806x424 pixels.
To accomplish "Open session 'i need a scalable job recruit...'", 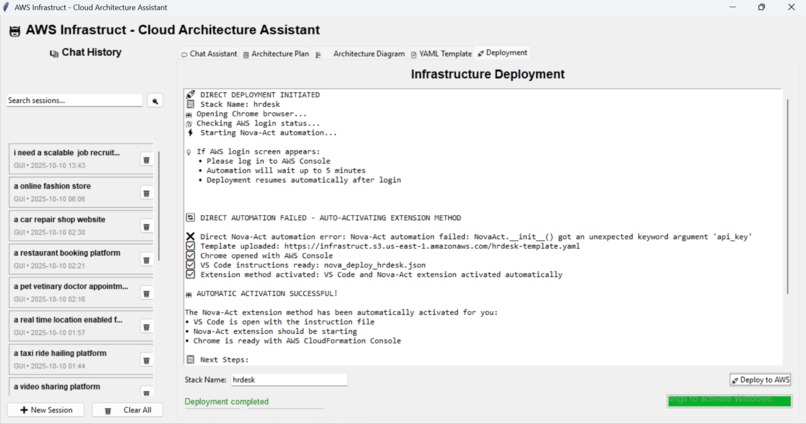I will 75,159.
